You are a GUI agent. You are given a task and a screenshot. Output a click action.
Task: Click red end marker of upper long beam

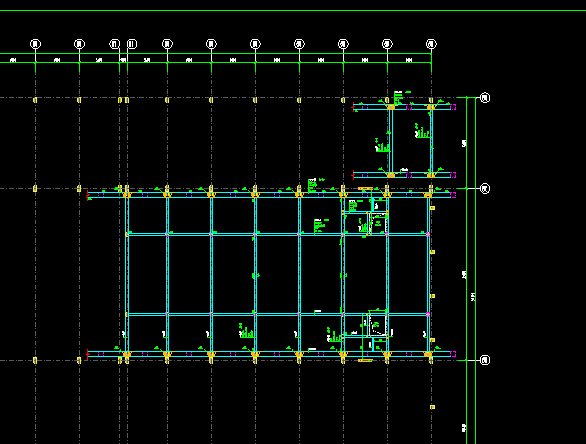click(88, 195)
